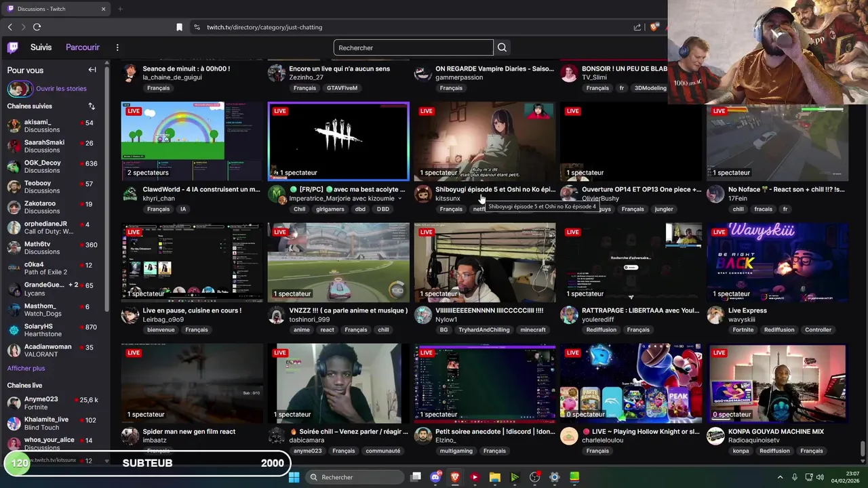Select the Discussions - Twitch browser tab
Viewport: 868px width, 488px height.
coord(56,9)
